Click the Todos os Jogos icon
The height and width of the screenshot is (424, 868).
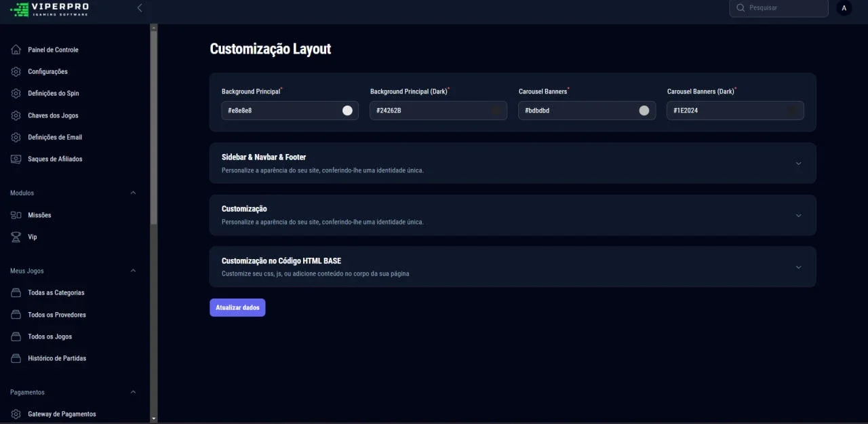16,336
